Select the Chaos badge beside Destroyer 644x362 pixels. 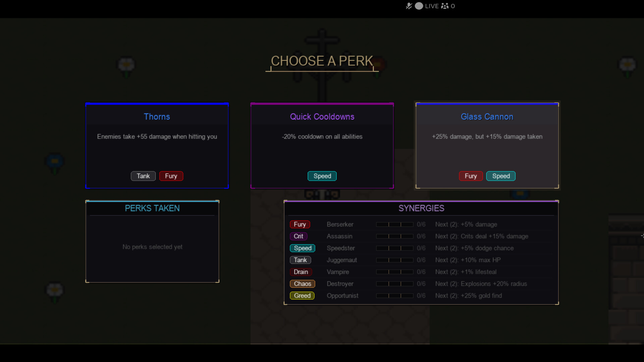pyautogui.click(x=302, y=284)
